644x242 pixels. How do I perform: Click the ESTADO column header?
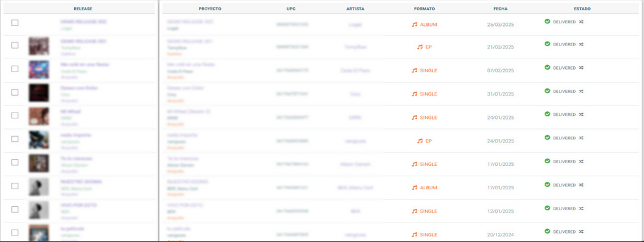pyautogui.click(x=582, y=8)
